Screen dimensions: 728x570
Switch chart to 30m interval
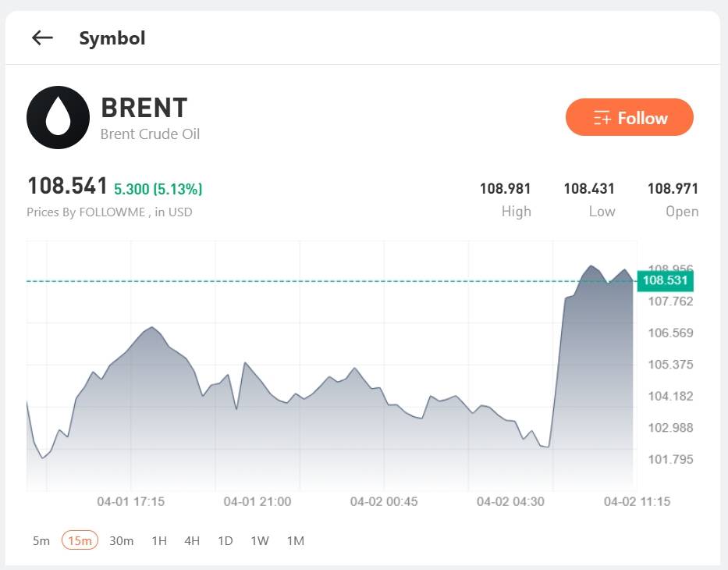(121, 540)
